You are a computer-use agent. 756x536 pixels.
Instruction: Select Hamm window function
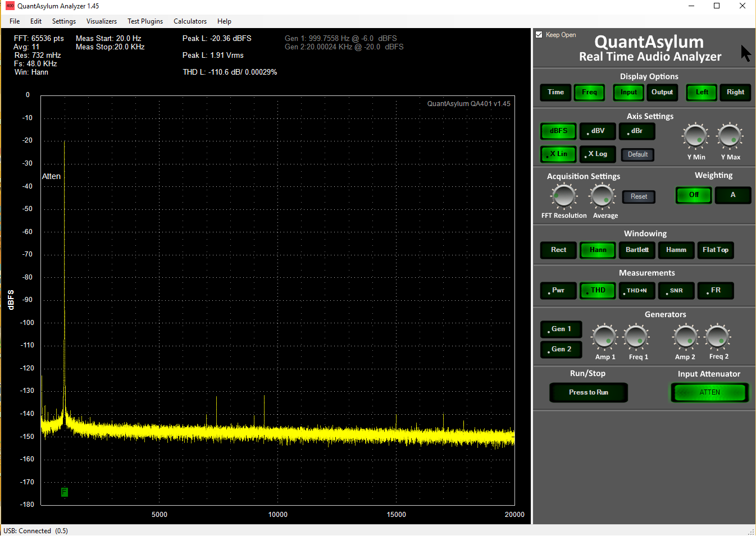point(676,250)
